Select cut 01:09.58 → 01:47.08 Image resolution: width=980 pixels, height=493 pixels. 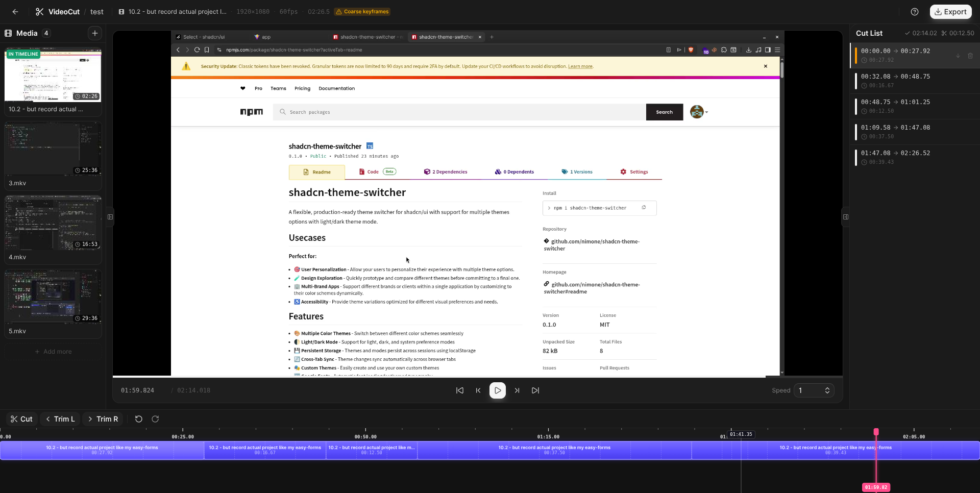915,132
